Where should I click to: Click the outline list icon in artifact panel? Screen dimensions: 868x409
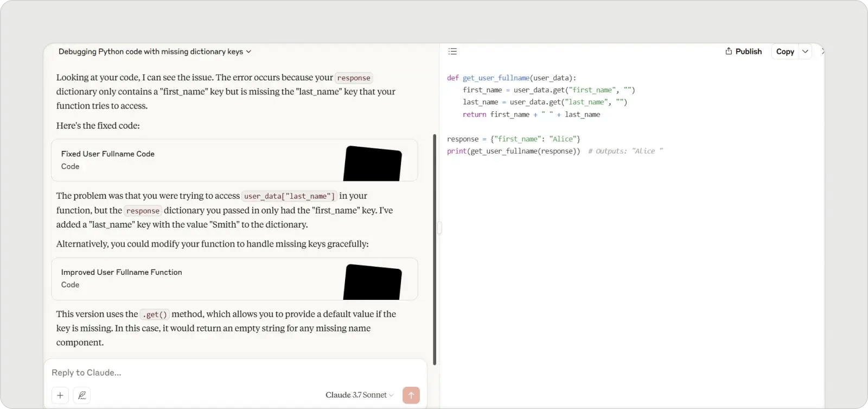coord(452,52)
